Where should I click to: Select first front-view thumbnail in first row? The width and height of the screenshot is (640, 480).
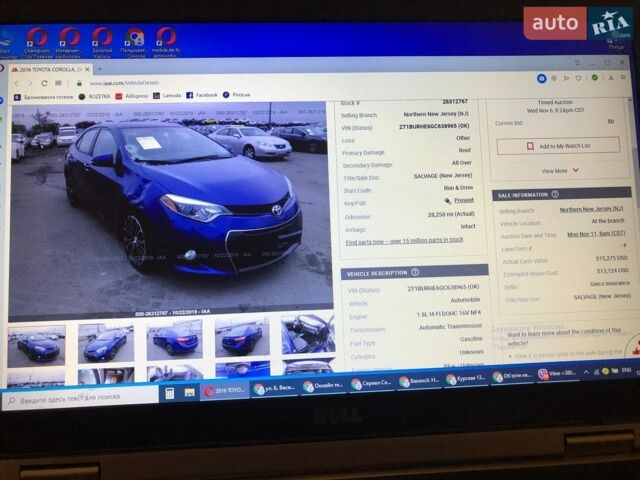click(36, 346)
